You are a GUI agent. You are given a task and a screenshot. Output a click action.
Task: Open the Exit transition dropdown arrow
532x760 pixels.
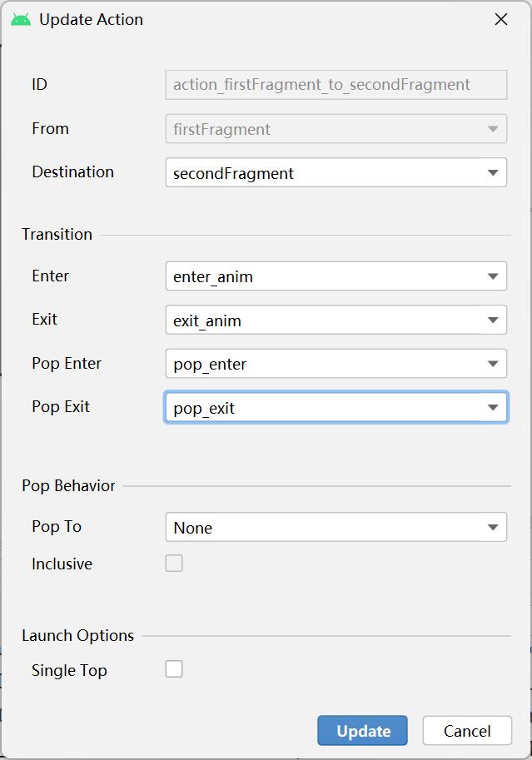pos(493,320)
